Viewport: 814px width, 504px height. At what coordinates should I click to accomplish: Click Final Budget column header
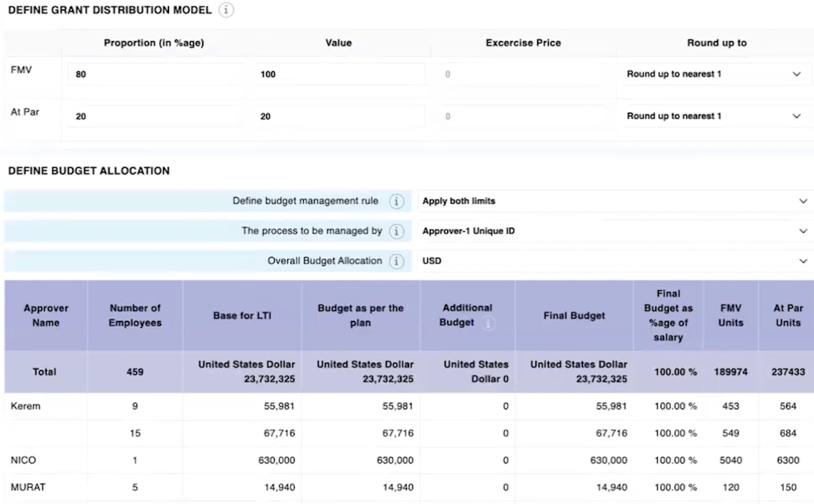pos(574,315)
